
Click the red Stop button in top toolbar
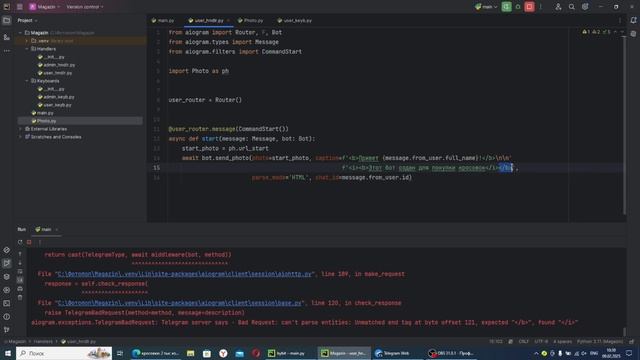[x=529, y=7]
